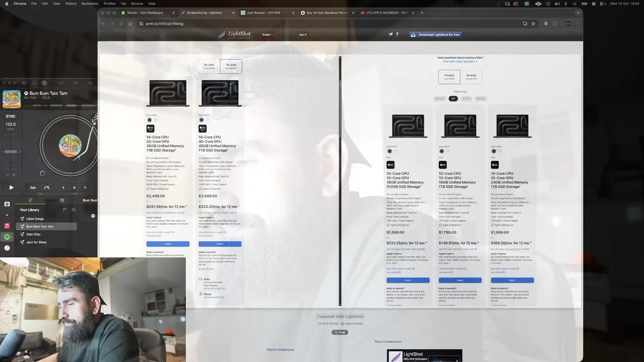This screenshot has width=644, height=362.
Task: Click the install app icon in address bar
Action: point(525,24)
